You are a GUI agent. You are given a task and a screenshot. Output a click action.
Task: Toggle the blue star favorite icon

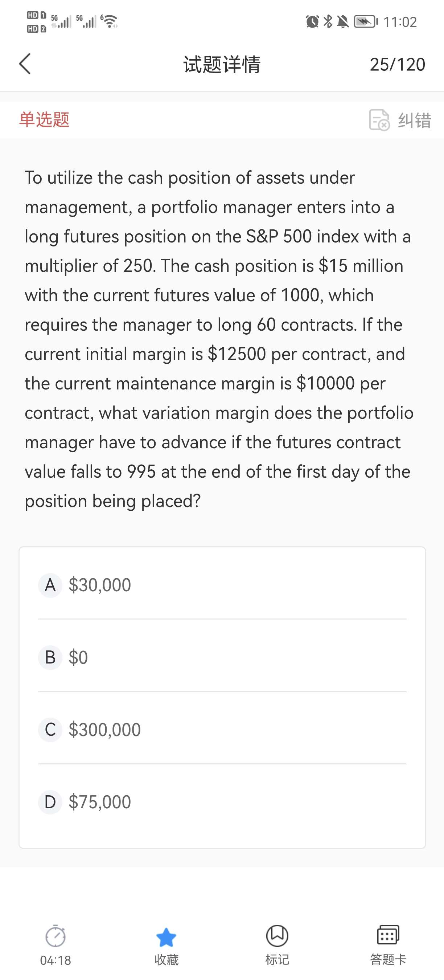tap(166, 937)
